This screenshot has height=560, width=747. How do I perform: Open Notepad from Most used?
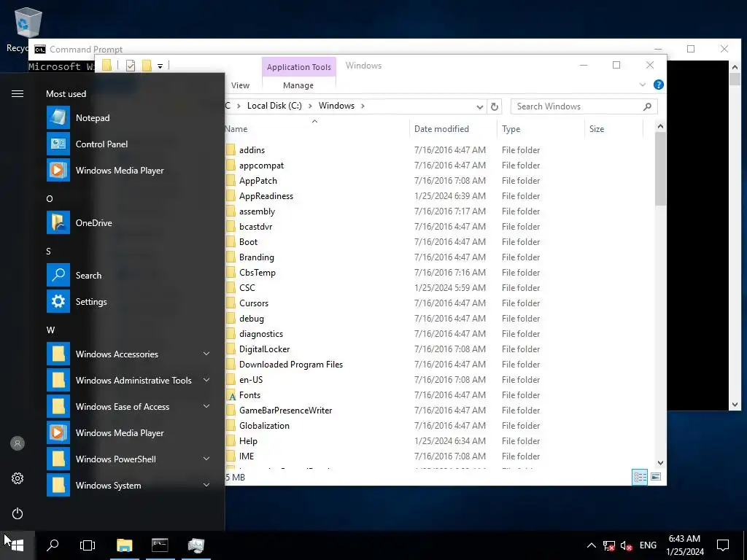tap(128, 117)
